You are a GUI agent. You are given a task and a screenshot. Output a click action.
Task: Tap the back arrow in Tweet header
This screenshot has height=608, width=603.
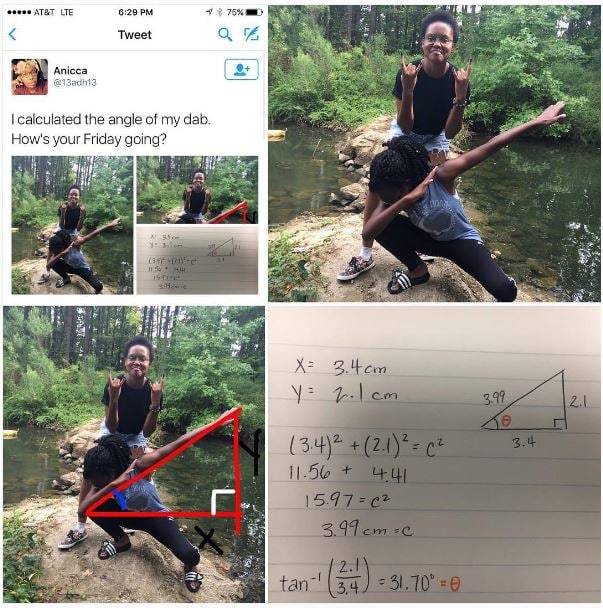(12, 35)
